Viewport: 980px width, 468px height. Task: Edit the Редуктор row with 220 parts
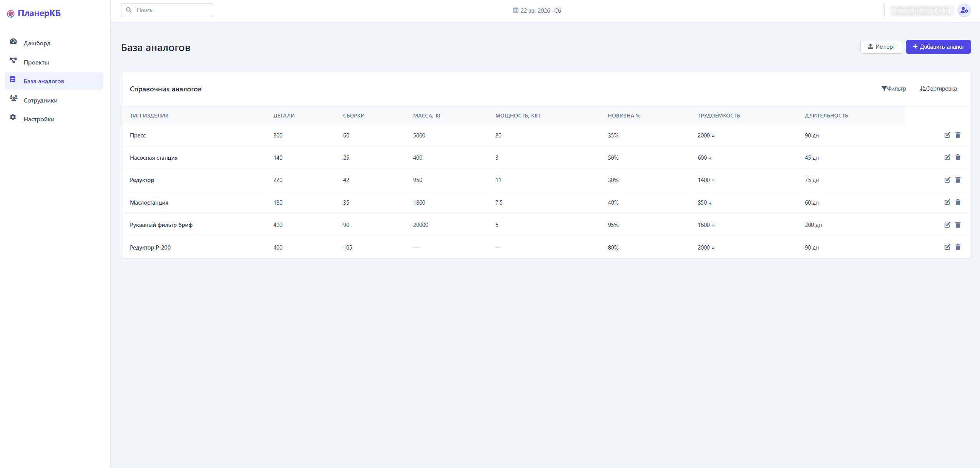coord(947,180)
